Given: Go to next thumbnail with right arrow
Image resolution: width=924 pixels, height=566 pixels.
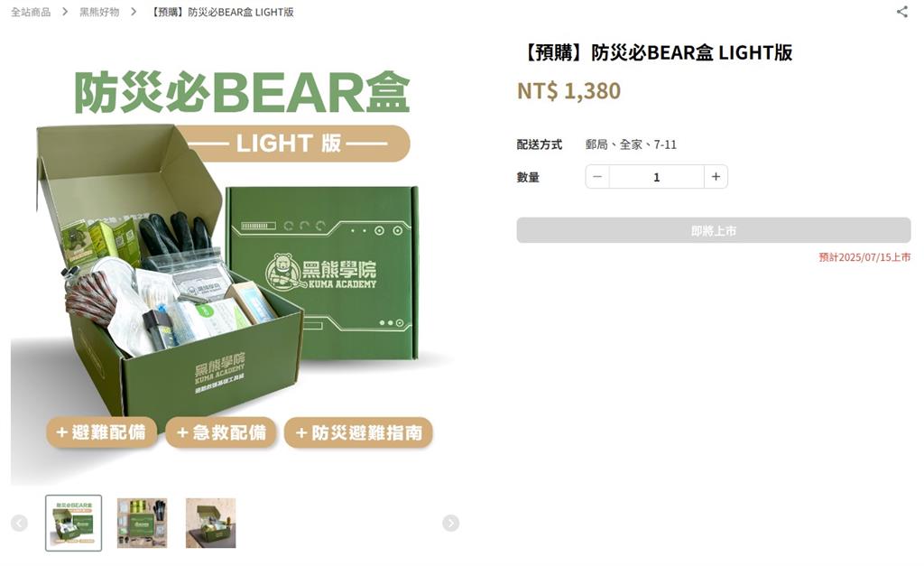Looking at the screenshot, I should point(451,523).
